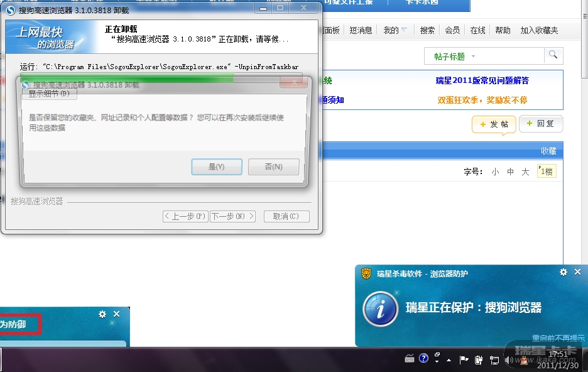Click the volume speaker tray icon
588x372 pixels.
click(508, 361)
